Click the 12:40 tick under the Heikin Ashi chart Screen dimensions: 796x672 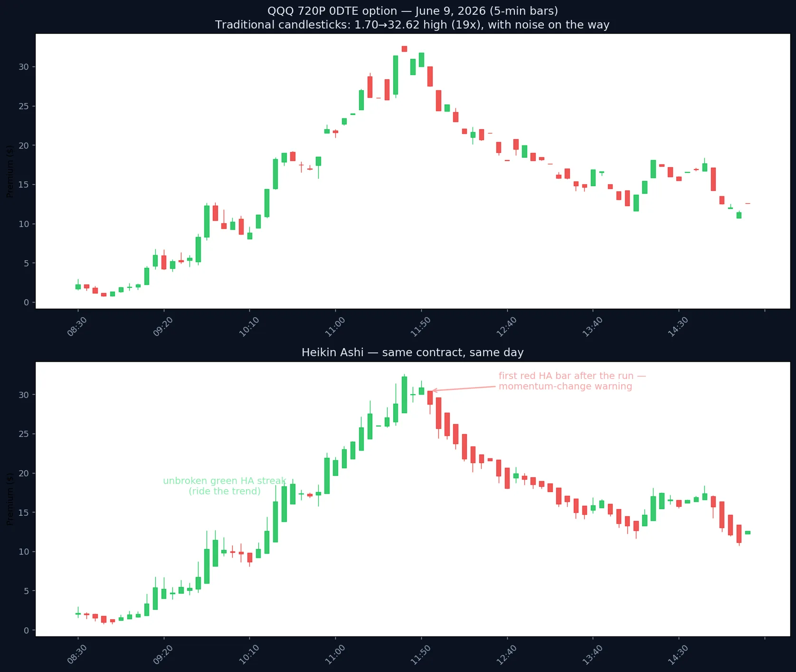(x=506, y=654)
